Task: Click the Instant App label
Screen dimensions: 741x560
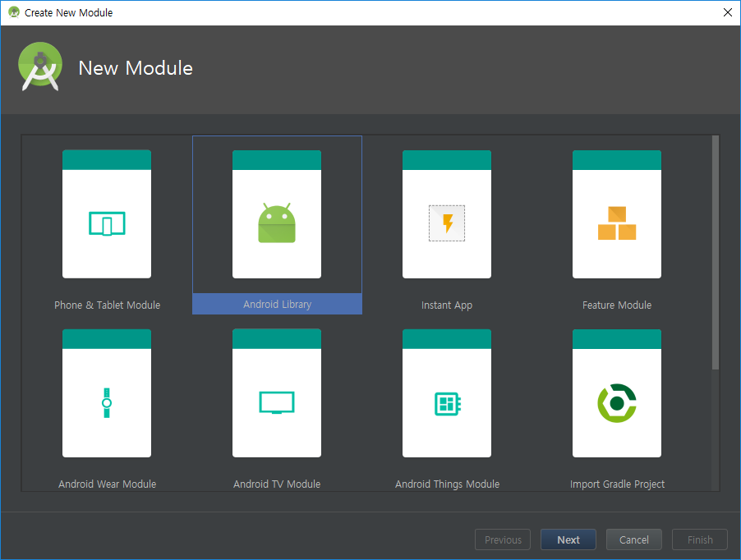Action: point(447,305)
